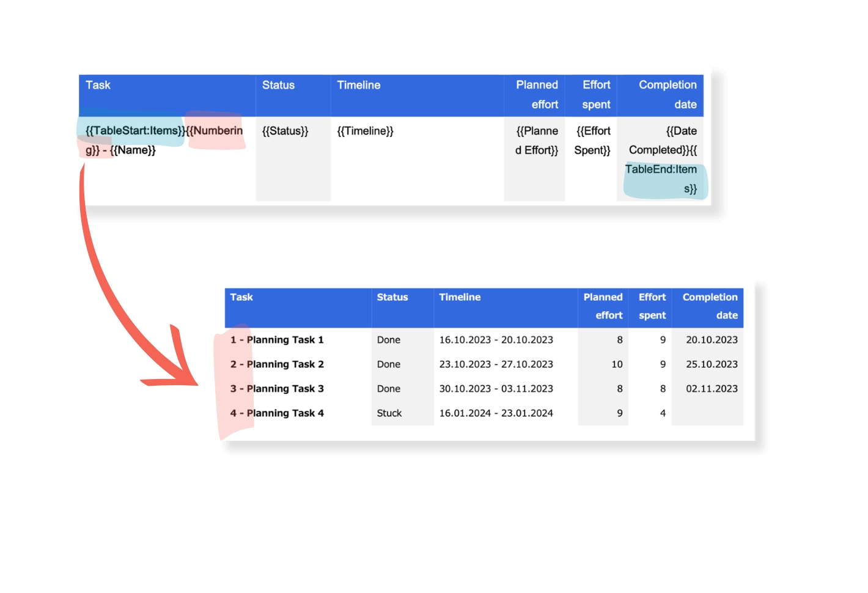Click Completion date header in result table
This screenshot has width=868, height=593.
coord(710,306)
